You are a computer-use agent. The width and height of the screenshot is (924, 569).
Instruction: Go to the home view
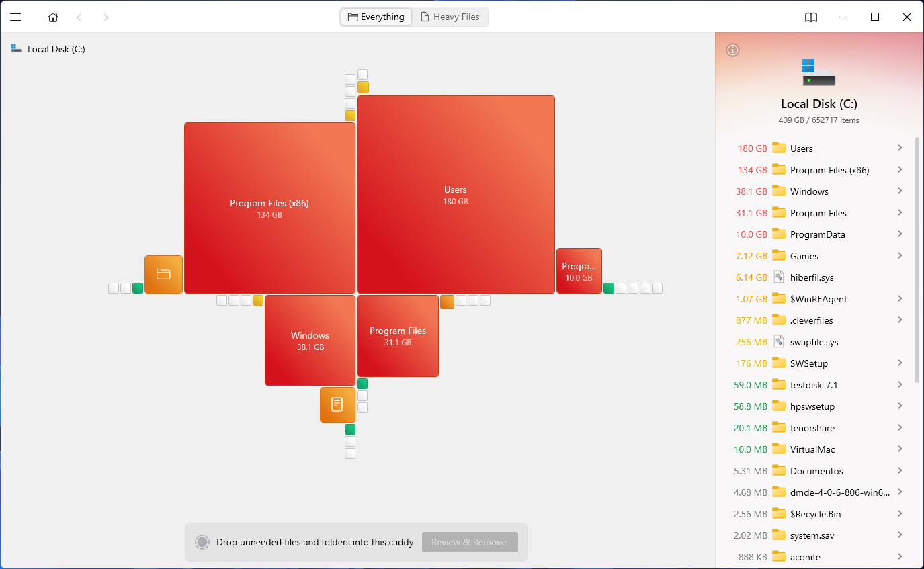point(53,17)
